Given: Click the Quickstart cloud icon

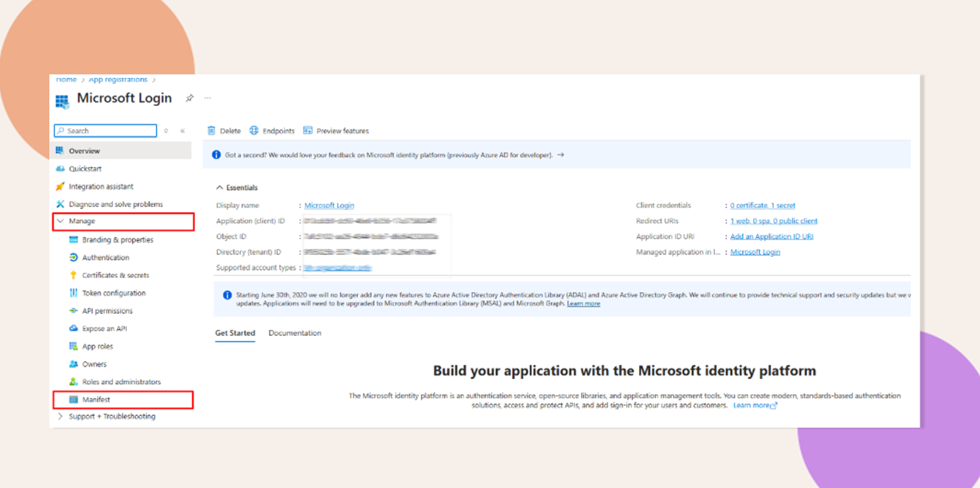Looking at the screenshot, I should (60, 169).
